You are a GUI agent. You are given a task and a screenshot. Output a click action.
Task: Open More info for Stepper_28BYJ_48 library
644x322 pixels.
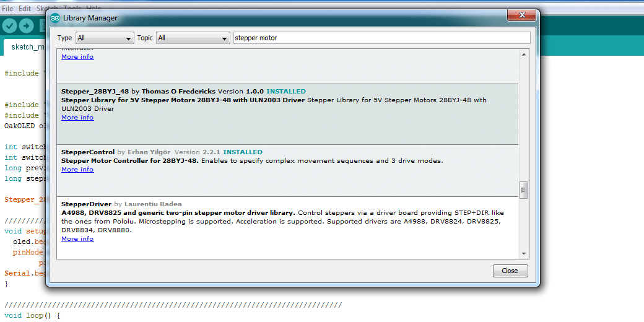(x=77, y=118)
